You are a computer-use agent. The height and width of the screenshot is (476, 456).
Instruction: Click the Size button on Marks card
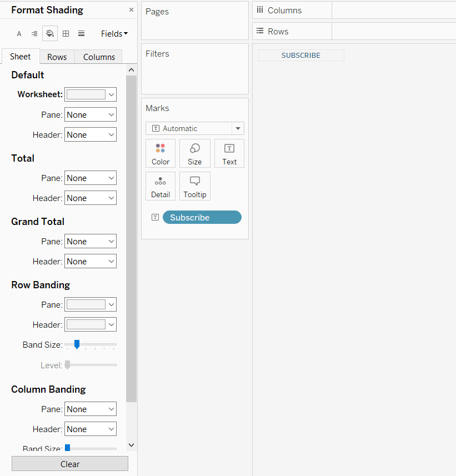(195, 153)
